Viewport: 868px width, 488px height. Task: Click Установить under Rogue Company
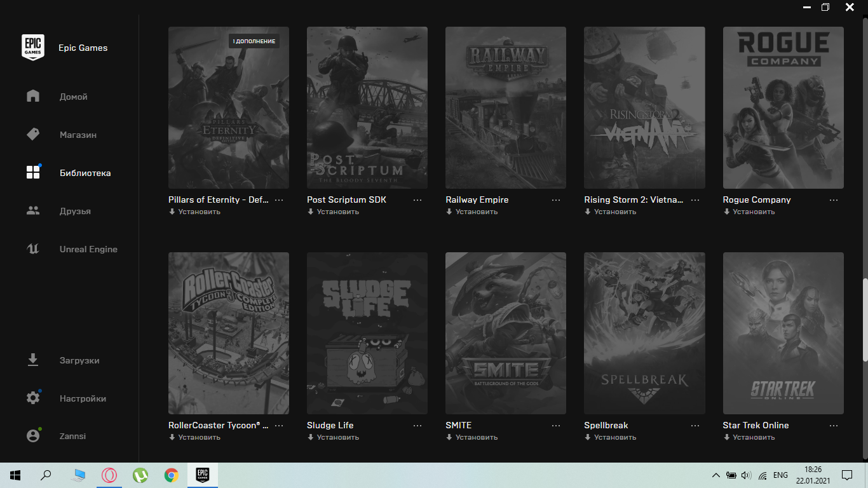coord(749,212)
